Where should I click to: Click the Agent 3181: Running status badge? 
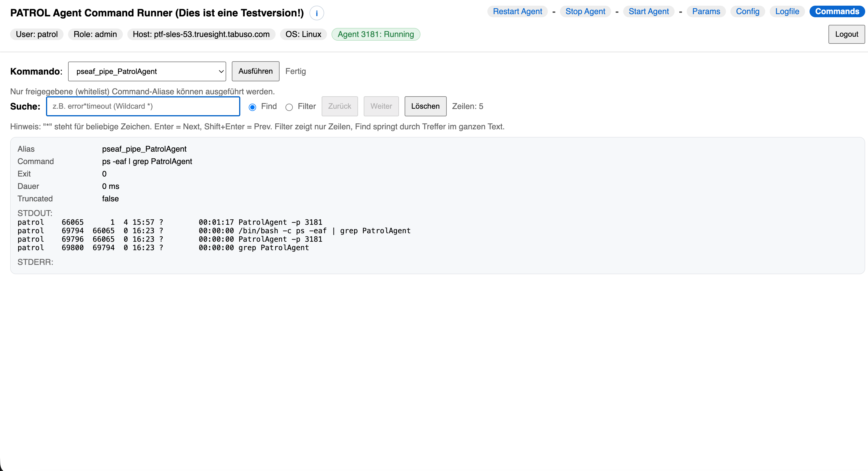coord(376,34)
